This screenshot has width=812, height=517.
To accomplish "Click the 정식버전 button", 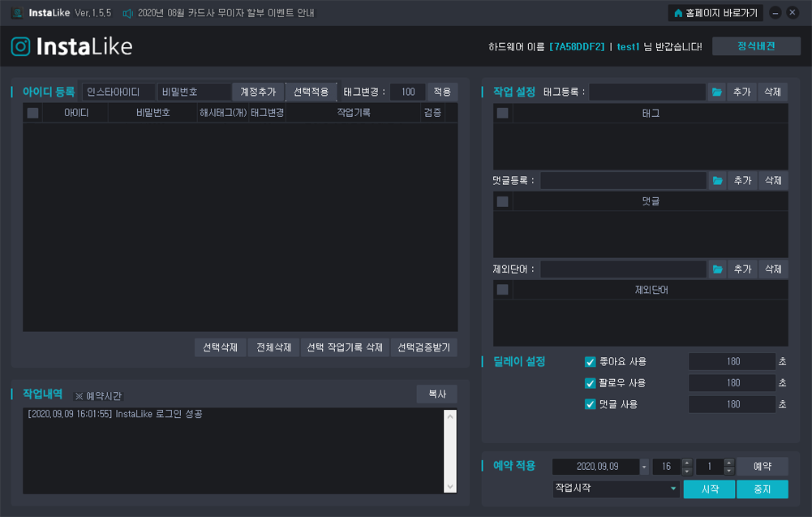I will click(756, 46).
